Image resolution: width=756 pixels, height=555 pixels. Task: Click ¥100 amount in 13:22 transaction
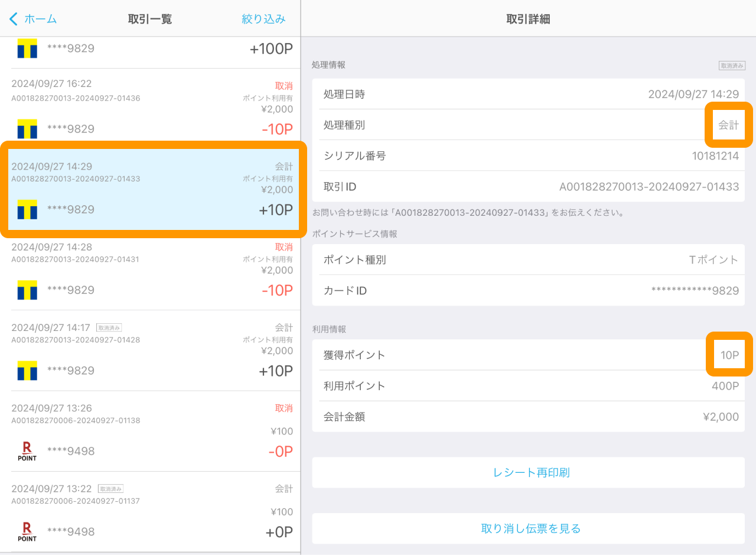(282, 512)
